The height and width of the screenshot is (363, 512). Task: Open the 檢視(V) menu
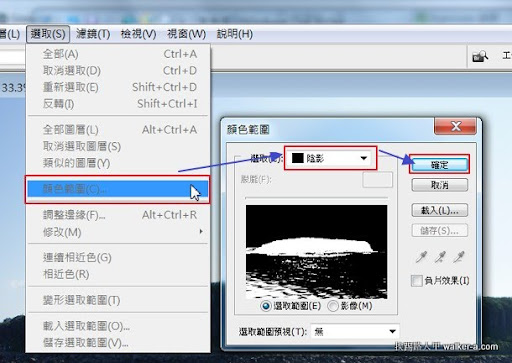[x=138, y=34]
